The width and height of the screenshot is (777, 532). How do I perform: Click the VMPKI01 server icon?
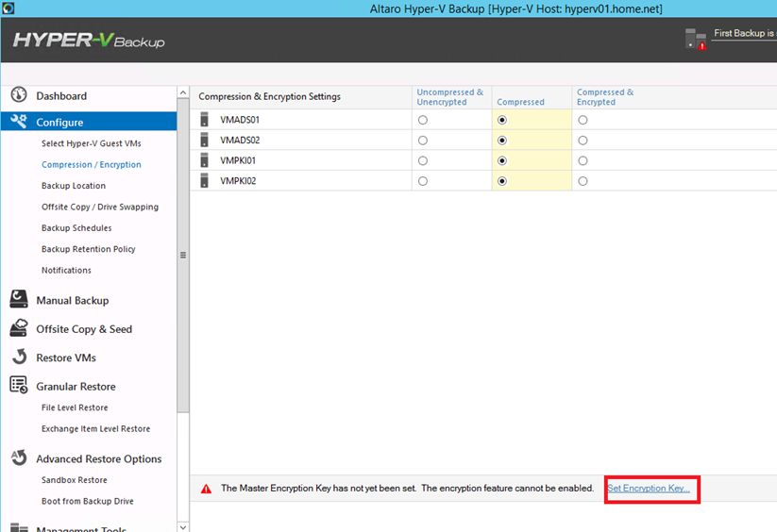point(204,159)
